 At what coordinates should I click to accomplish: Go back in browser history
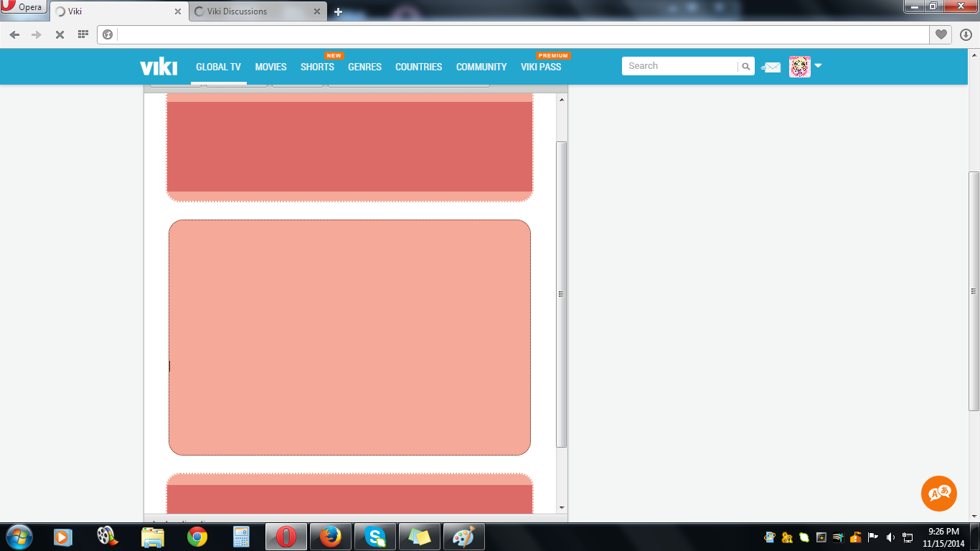coord(14,34)
